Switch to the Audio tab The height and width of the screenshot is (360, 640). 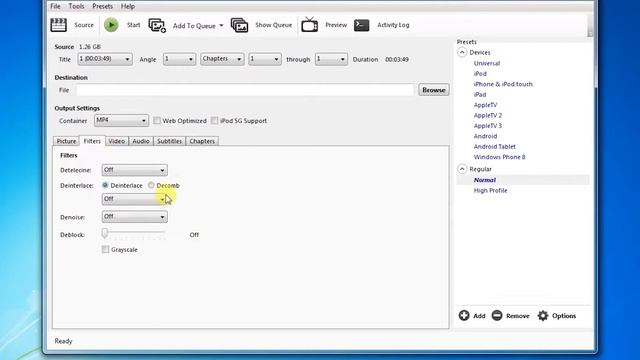click(x=141, y=141)
